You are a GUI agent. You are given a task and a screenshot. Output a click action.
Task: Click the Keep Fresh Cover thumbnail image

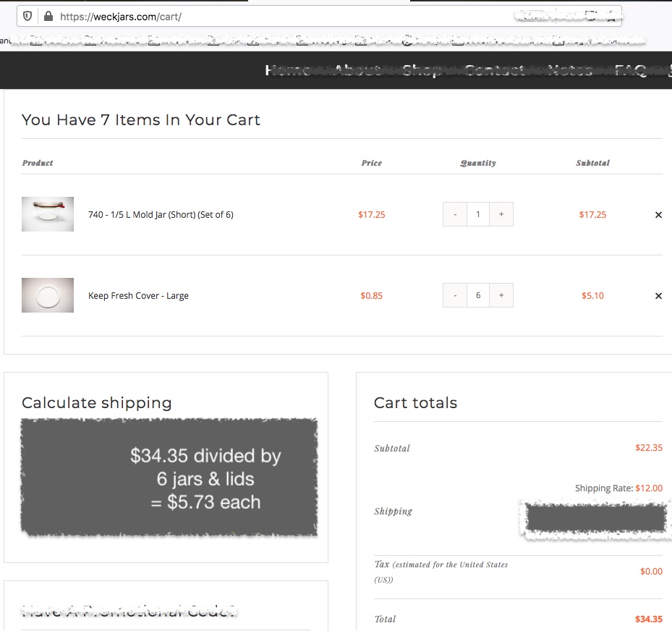(x=47, y=295)
